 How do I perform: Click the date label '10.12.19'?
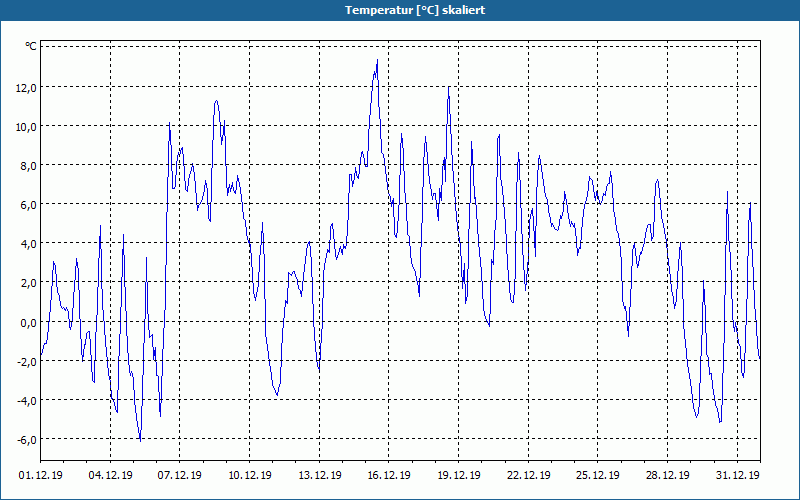(x=249, y=475)
